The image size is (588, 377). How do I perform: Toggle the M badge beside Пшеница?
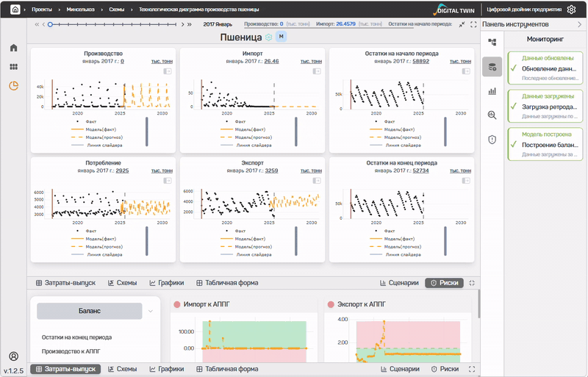(x=281, y=37)
